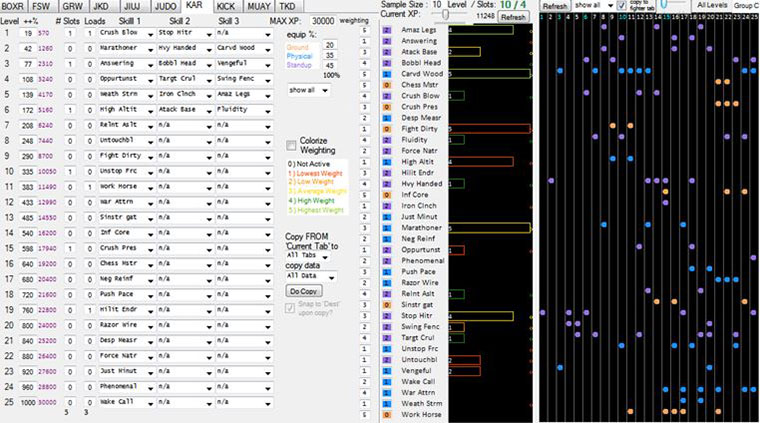Click the purple category square beside Amaz Legs
760x423 pixels.
tap(387, 30)
